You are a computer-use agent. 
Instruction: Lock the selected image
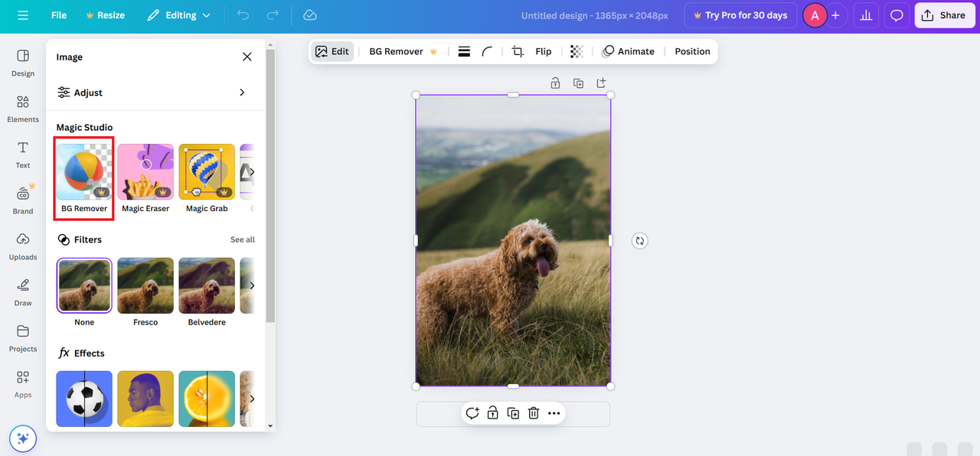555,83
